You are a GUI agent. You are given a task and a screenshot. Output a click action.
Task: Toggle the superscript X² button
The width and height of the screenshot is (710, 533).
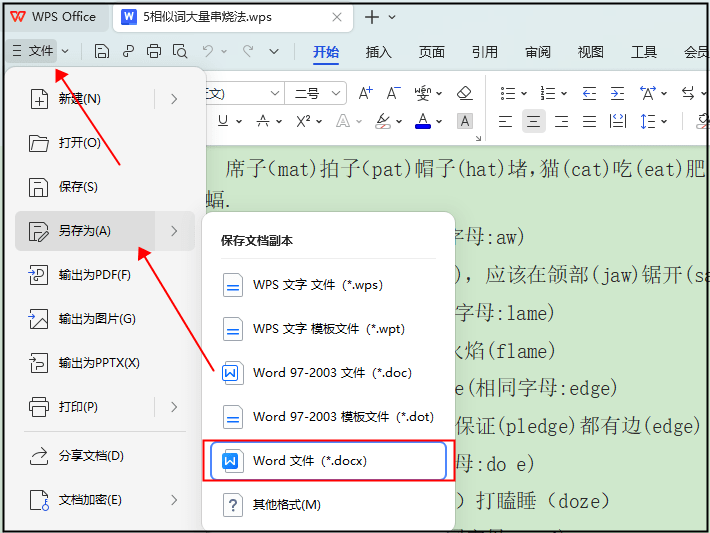click(x=303, y=121)
